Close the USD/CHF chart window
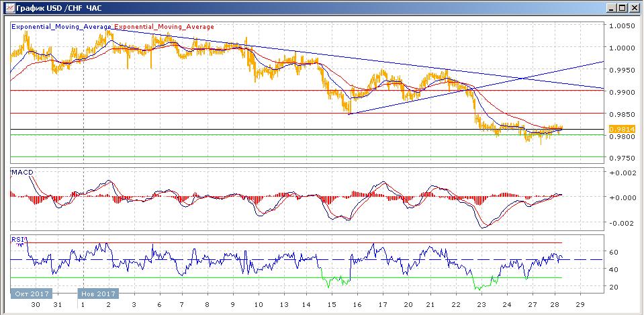Image resolution: width=644 pixels, height=315 pixels. point(634,8)
